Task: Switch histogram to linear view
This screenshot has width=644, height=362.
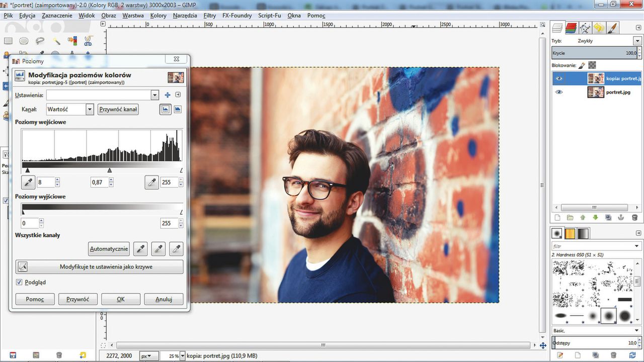Action: 166,109
